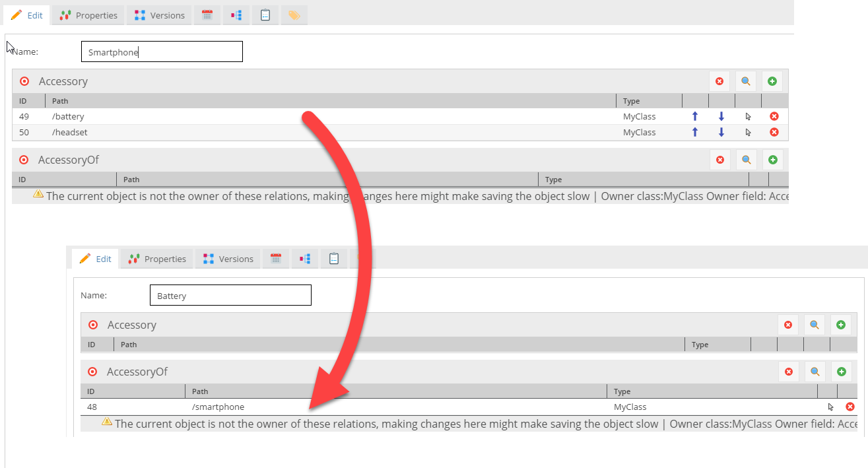The width and height of the screenshot is (868, 468).
Task: Remove the /smartphone relation row
Action: pos(850,407)
